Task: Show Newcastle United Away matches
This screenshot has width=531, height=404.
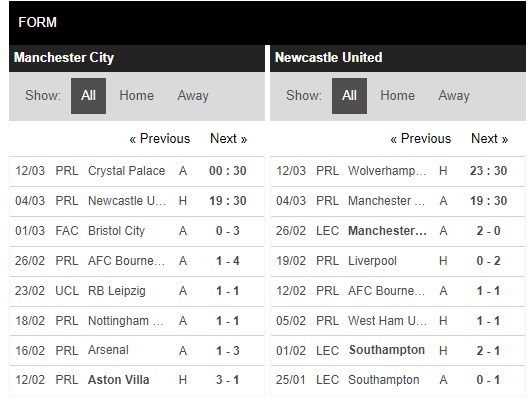Action: point(454,96)
